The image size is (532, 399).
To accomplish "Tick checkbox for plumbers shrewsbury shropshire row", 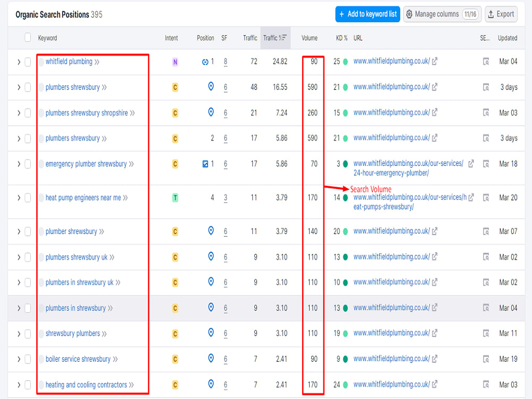I will 28,113.
